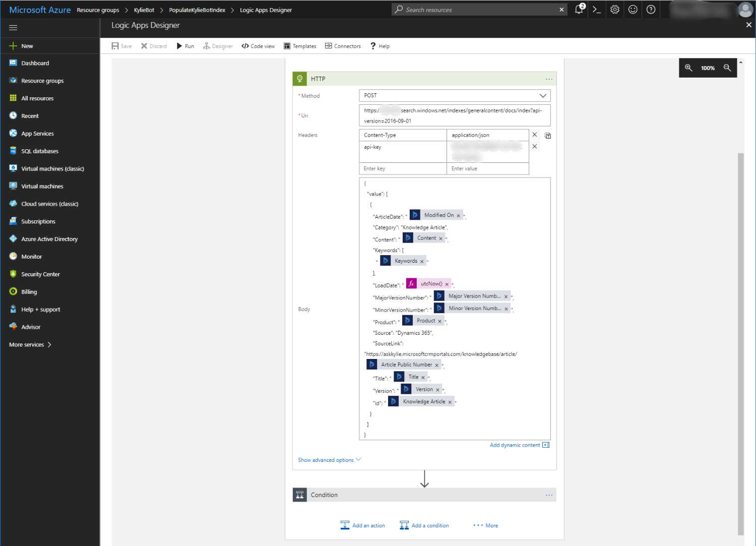This screenshot has width=756, height=546.
Task: Remove the Content-Type header row
Action: pyautogui.click(x=535, y=135)
